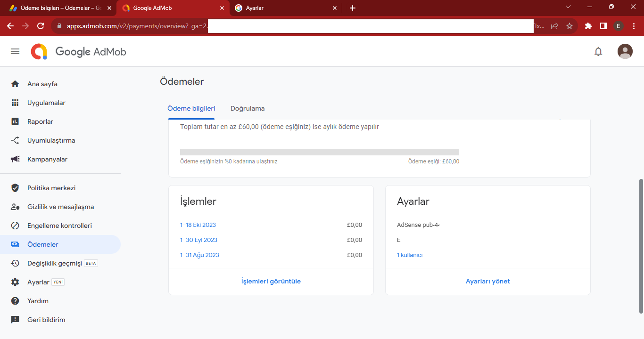644x339 pixels.
Task: Click the £0,00 amount for 31 Ağu 2023
Action: [355, 255]
